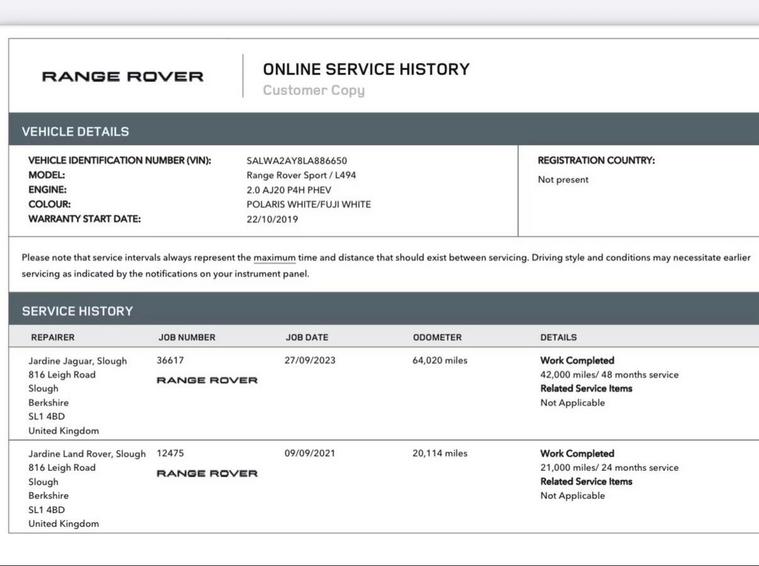Click the warranty start date 22/10/2019
Screen dimensions: 759x566
coord(272,219)
